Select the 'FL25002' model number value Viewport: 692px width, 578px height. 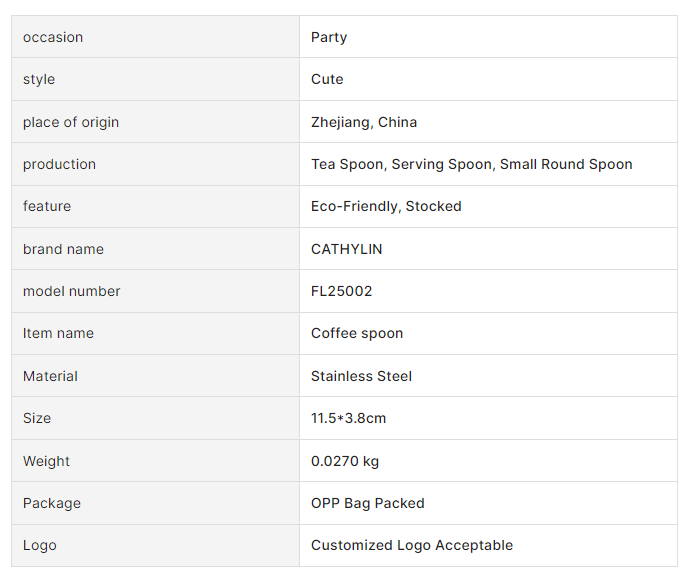(x=341, y=291)
